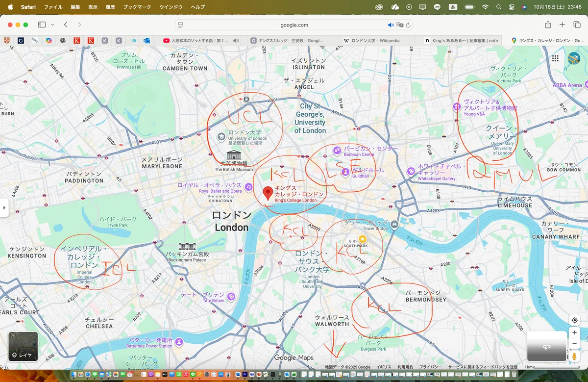Viewport: 588px width, 382px height.
Task: Select the Tate Britain marker
Action: point(231,297)
